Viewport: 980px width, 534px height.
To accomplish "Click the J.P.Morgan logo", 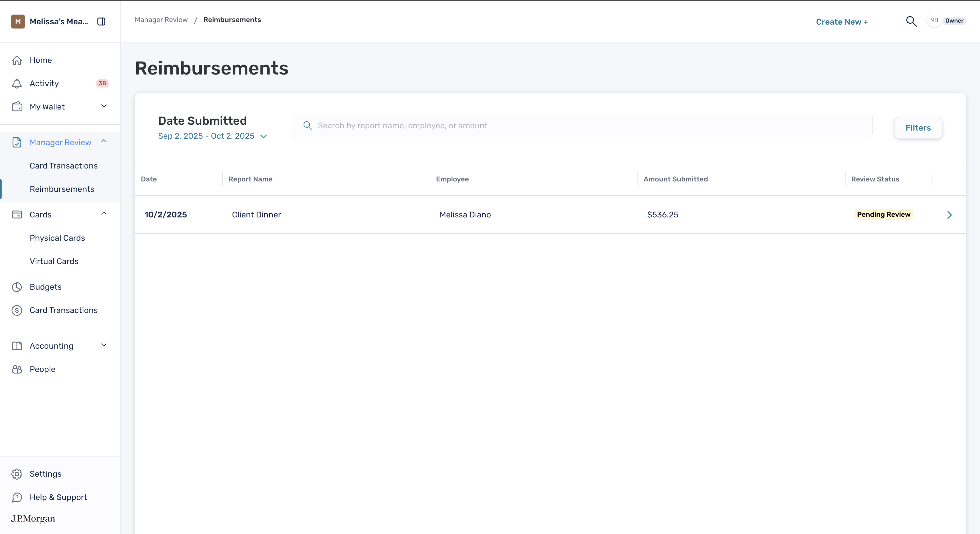I will coord(33,518).
